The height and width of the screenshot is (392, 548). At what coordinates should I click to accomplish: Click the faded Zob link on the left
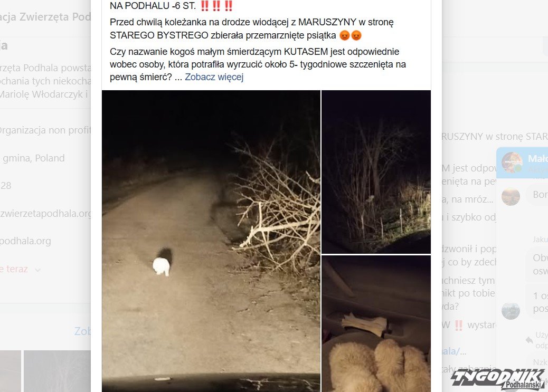pos(82,331)
